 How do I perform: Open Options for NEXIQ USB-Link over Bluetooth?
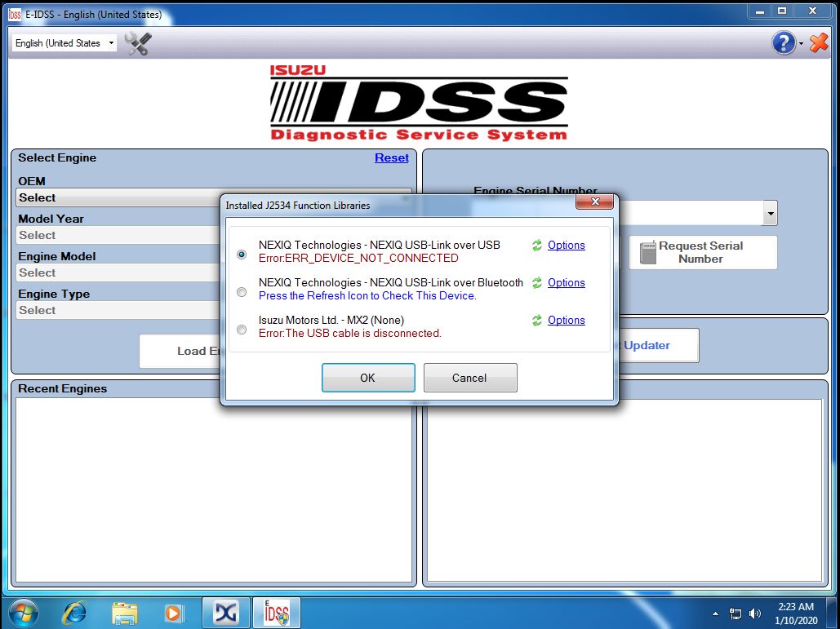pyautogui.click(x=567, y=282)
